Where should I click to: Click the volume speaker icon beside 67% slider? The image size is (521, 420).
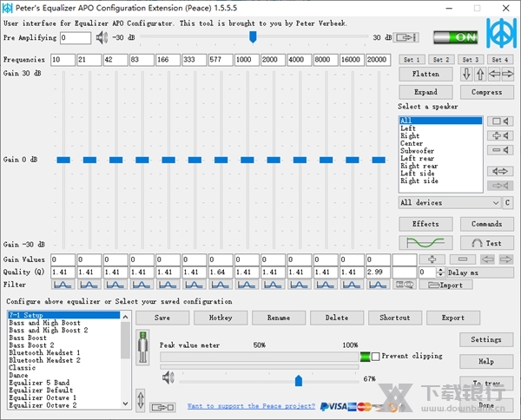168,378
